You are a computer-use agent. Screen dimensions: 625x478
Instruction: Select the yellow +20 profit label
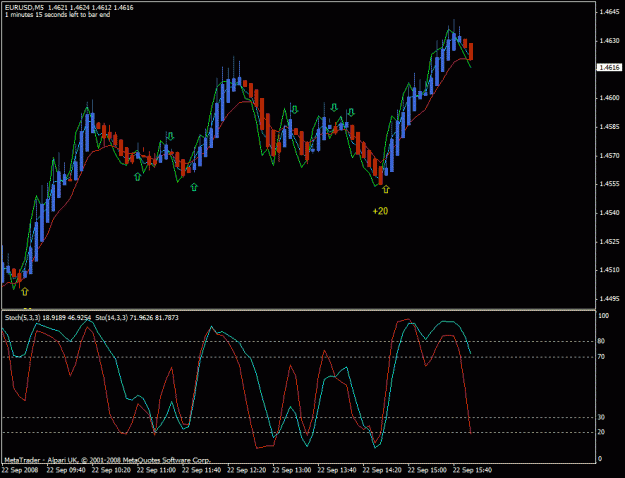pyautogui.click(x=380, y=211)
